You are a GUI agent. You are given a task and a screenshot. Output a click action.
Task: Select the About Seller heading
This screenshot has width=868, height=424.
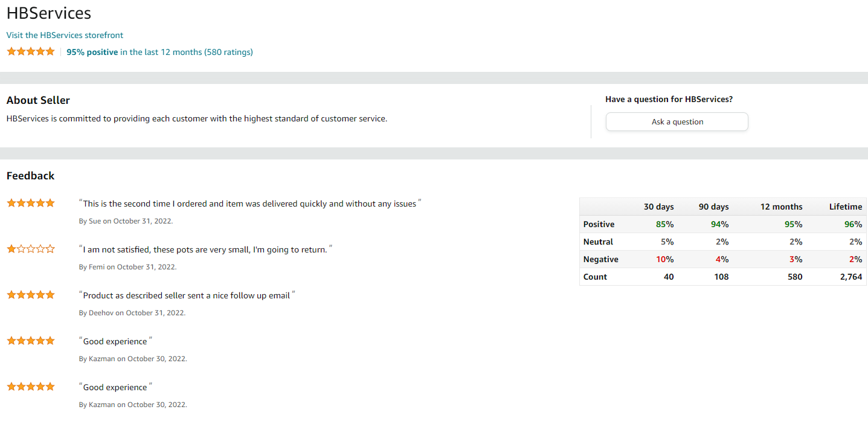38,100
